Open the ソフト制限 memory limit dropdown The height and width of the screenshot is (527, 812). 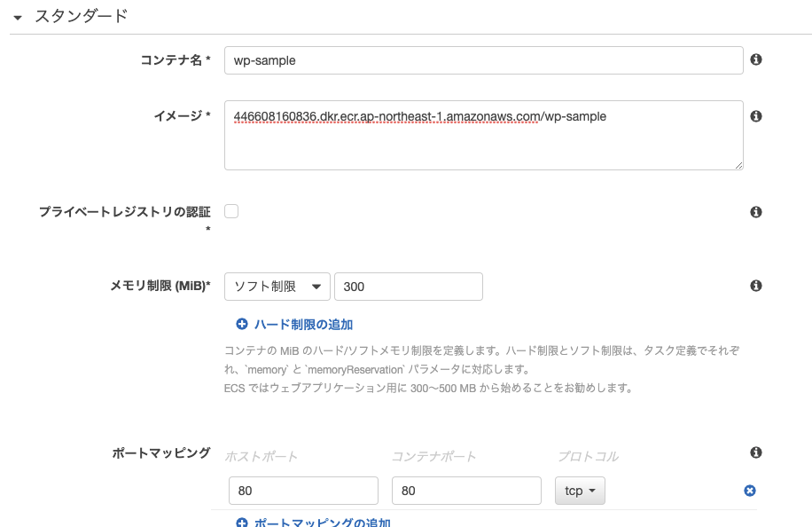click(277, 287)
